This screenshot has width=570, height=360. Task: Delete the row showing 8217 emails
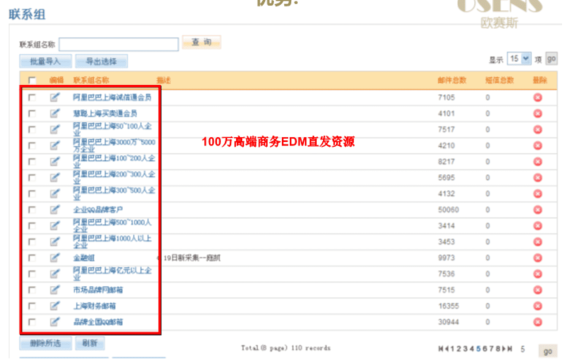[x=538, y=161]
